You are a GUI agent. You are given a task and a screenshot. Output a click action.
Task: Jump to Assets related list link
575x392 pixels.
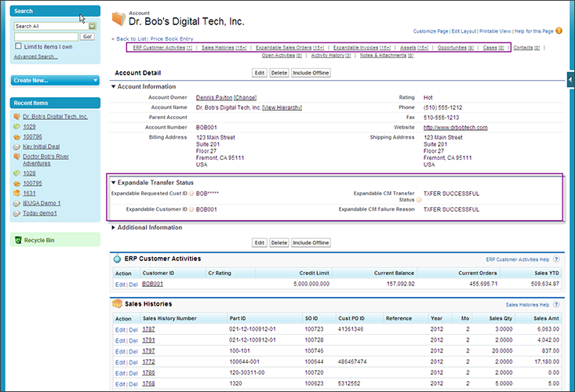(x=414, y=48)
